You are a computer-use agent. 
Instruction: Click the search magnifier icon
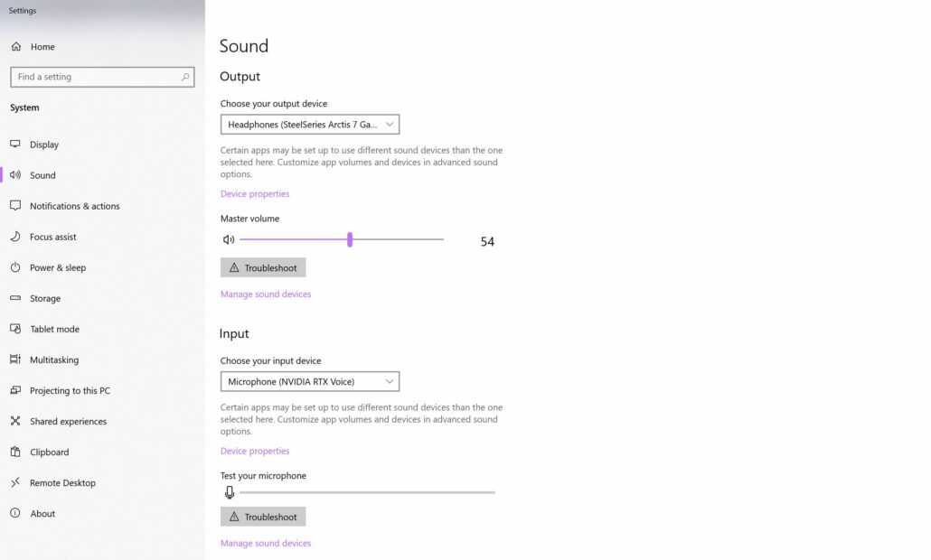point(185,77)
